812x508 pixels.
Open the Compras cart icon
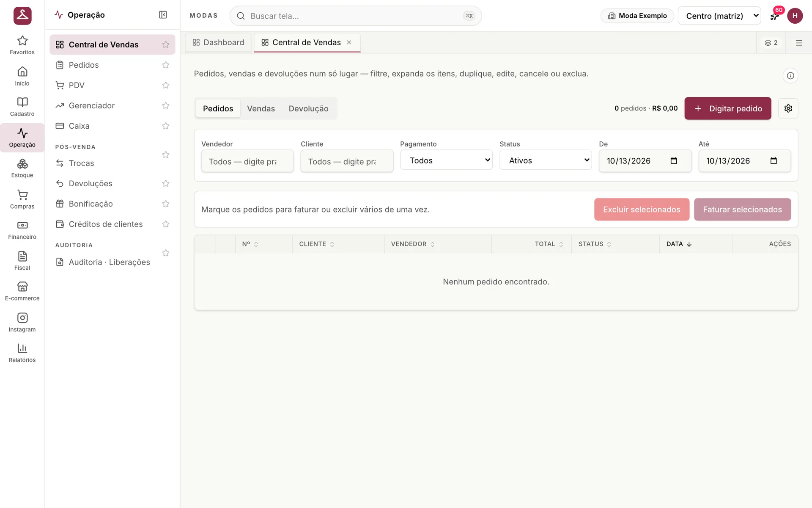point(22,199)
